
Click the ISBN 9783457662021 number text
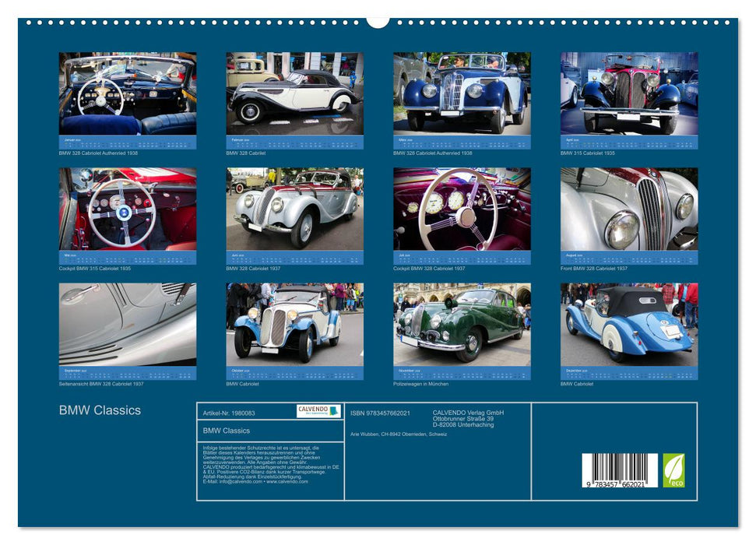click(x=380, y=413)
